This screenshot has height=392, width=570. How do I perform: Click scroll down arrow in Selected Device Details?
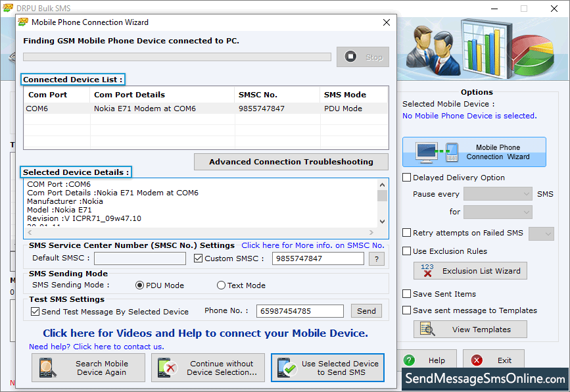point(382,221)
